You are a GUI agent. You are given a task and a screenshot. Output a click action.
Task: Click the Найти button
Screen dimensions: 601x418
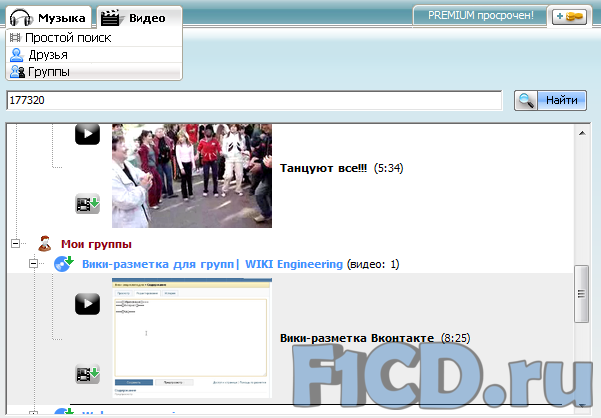click(x=562, y=100)
